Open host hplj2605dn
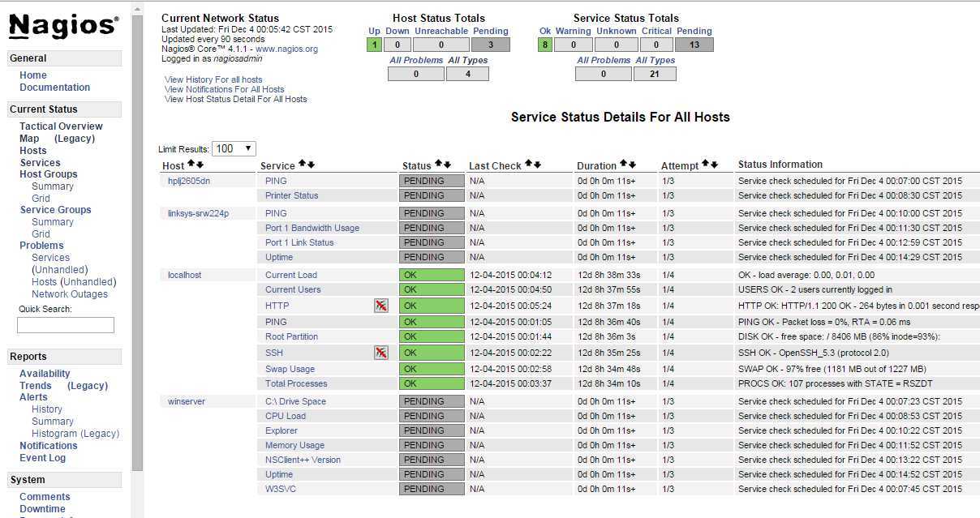The height and width of the screenshot is (518, 980). [189, 181]
